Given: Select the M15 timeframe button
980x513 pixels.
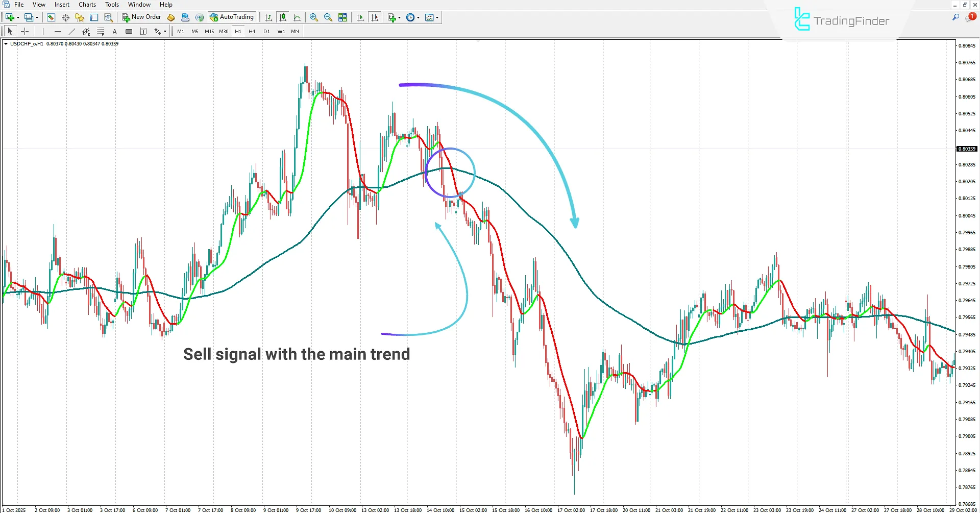Looking at the screenshot, I should [209, 31].
